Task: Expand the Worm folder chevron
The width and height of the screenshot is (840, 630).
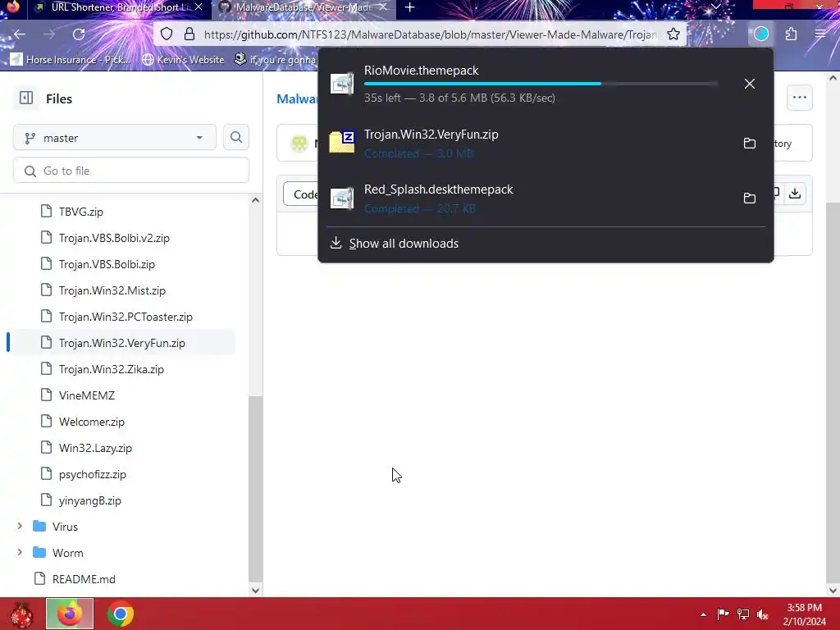Action: [20, 552]
